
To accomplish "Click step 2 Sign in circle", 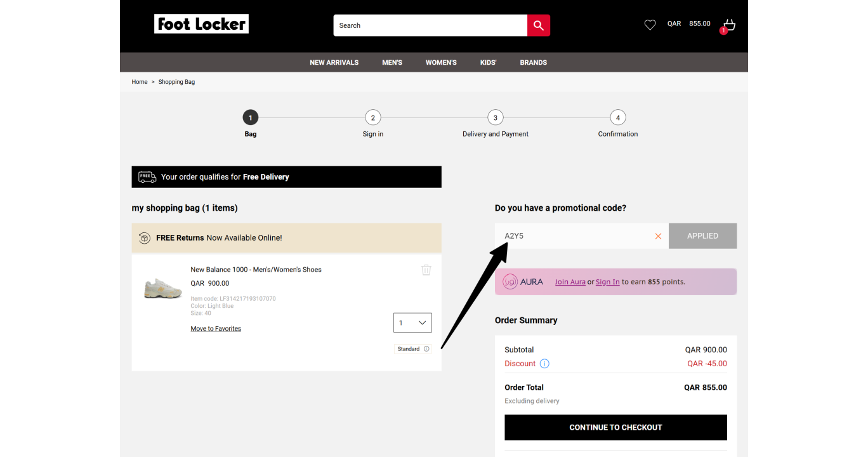I will [373, 117].
